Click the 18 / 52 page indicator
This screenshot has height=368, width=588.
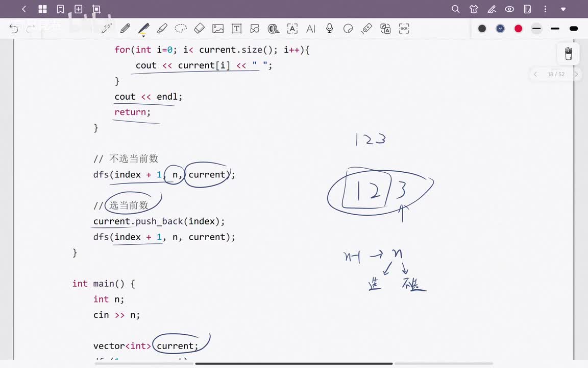556,74
